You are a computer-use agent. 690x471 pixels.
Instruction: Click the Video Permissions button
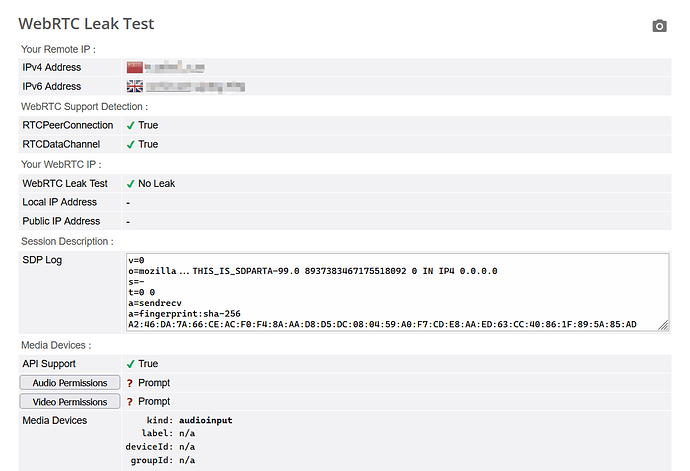click(70, 401)
